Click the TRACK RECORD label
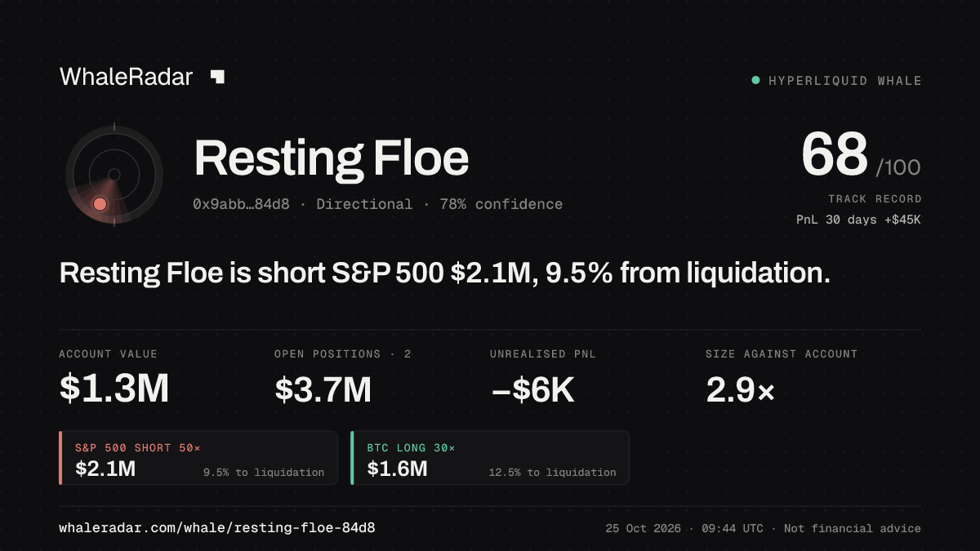 pos(875,199)
